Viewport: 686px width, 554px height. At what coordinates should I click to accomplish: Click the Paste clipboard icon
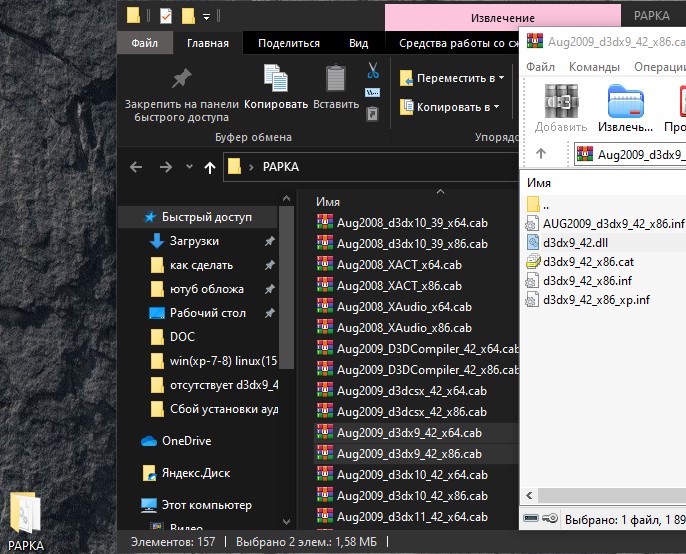pyautogui.click(x=336, y=78)
